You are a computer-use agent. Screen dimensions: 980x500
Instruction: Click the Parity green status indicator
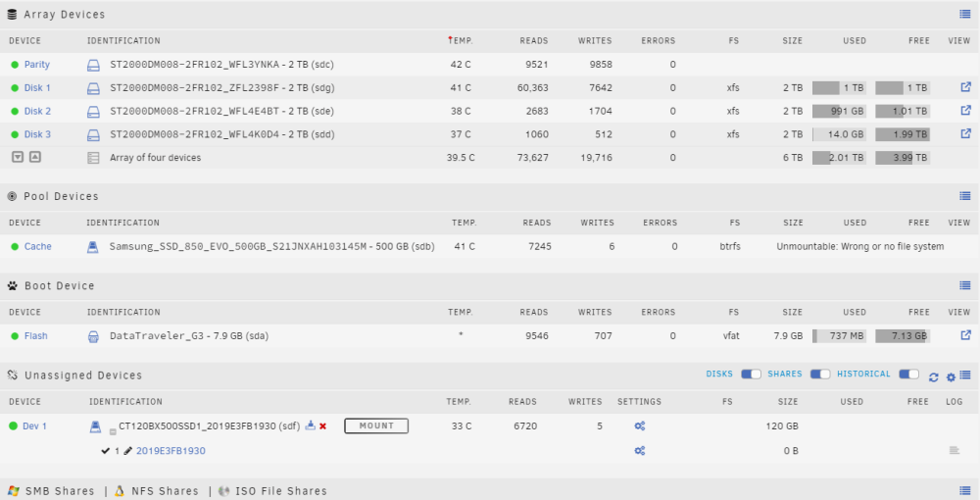point(15,65)
